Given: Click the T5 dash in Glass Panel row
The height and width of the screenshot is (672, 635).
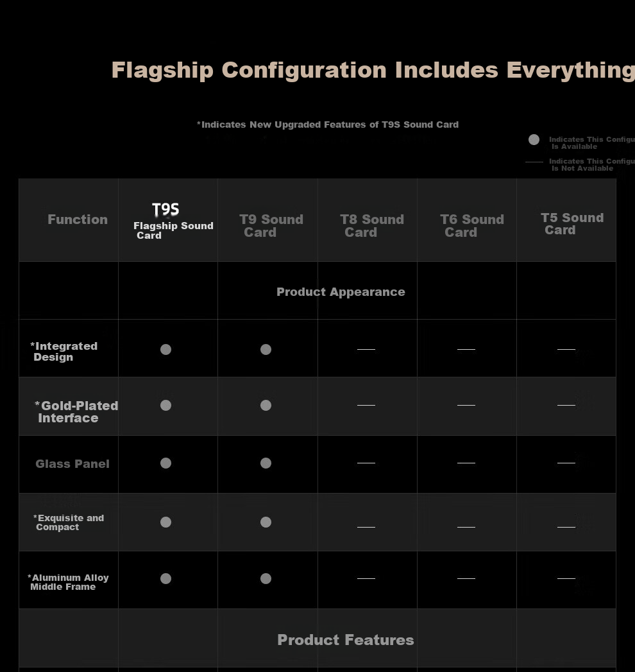Looking at the screenshot, I should click(566, 463).
